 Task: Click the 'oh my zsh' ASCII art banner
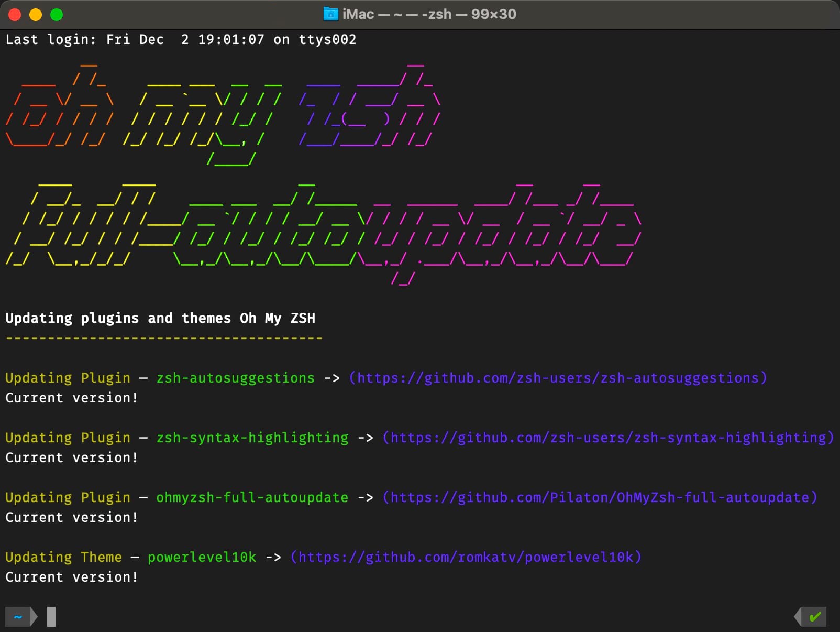click(223, 114)
